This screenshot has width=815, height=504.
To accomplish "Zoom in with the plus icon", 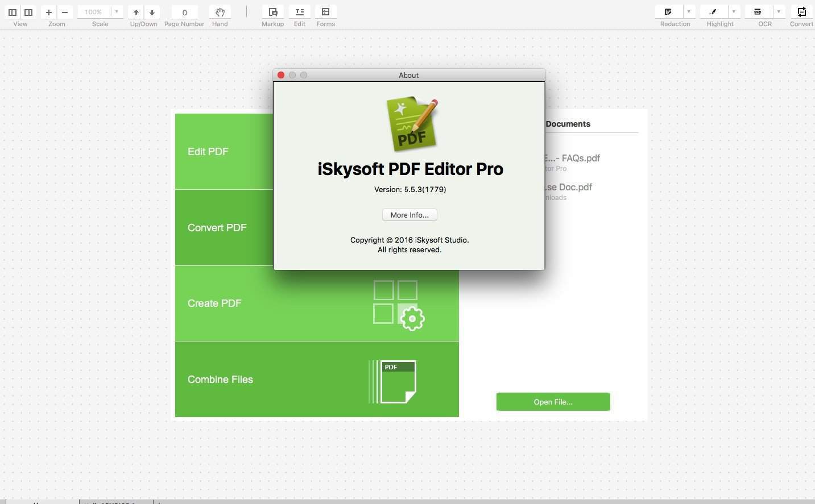I will coord(49,12).
